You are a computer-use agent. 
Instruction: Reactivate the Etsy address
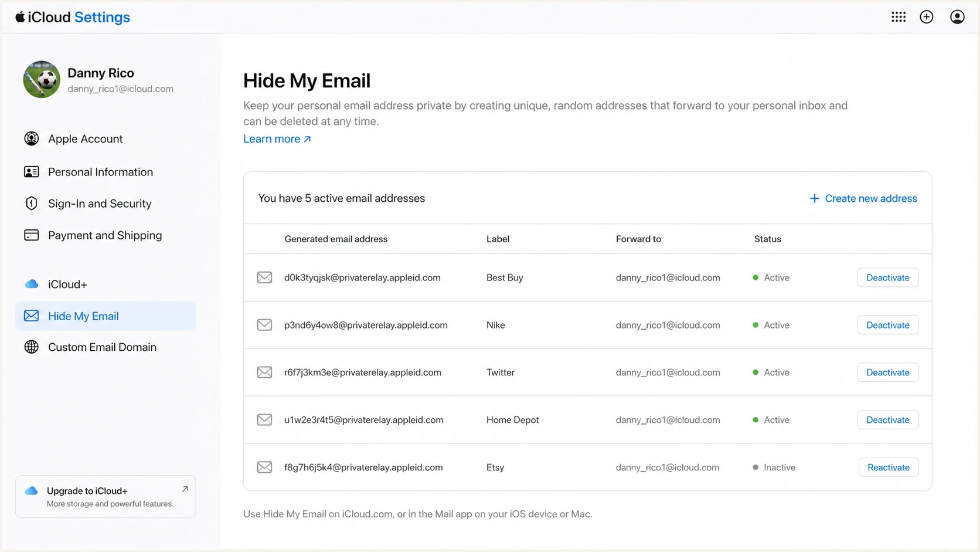point(888,468)
